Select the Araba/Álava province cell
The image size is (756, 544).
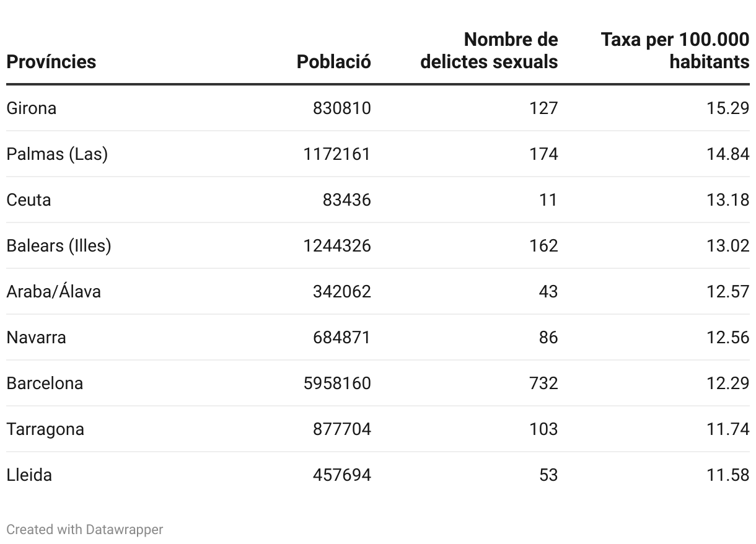[x=54, y=291]
